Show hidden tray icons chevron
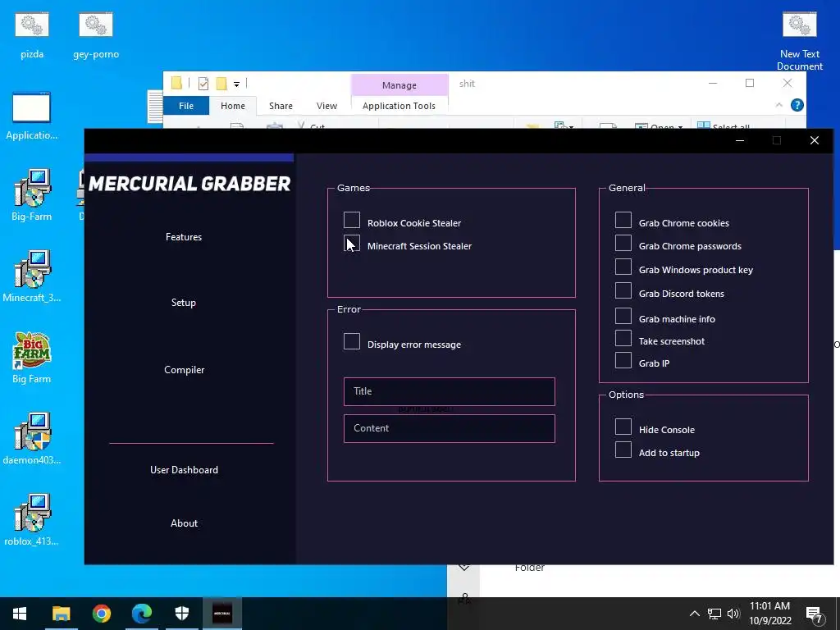The height and width of the screenshot is (630, 840). coord(694,614)
